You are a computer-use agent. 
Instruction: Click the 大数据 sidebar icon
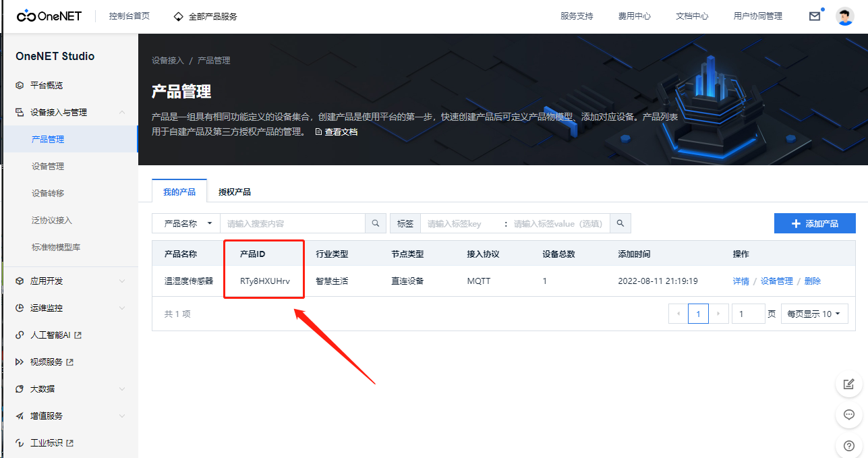tap(20, 389)
